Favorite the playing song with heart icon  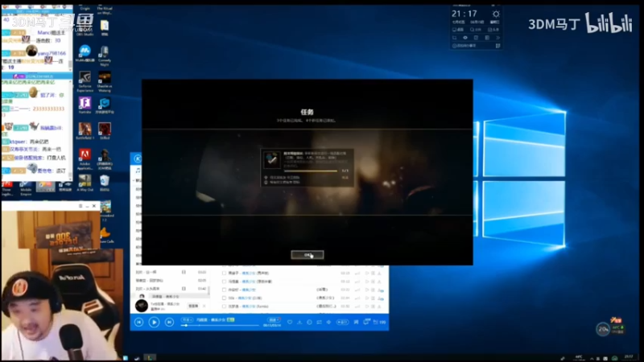click(x=290, y=323)
